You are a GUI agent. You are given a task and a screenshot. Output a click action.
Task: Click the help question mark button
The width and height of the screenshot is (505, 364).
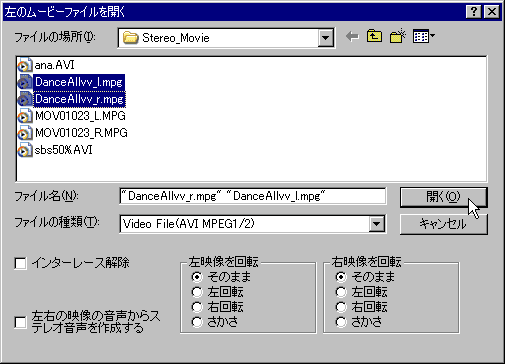pos(473,12)
